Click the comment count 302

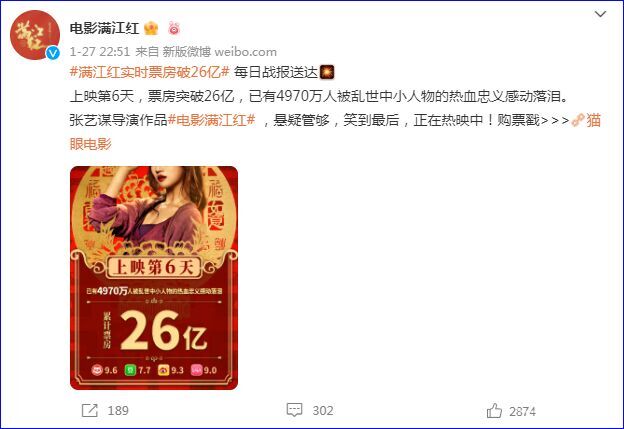click(323, 410)
